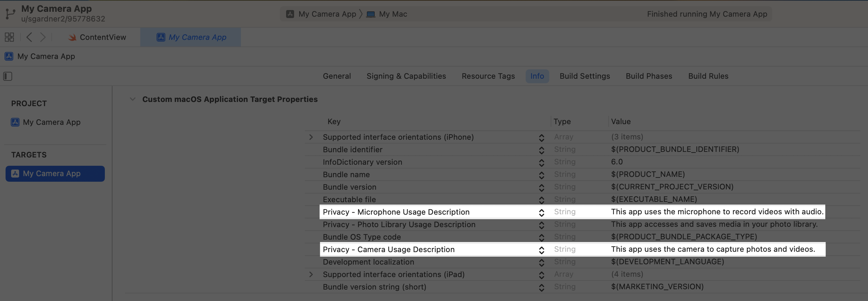Image resolution: width=868 pixels, height=301 pixels.
Task: Edit the camera usage description value
Action: 713,249
